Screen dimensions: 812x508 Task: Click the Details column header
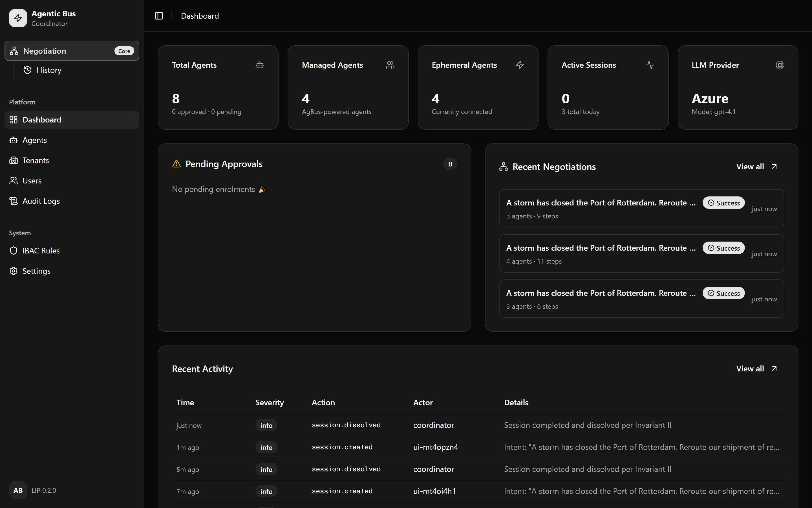516,402
